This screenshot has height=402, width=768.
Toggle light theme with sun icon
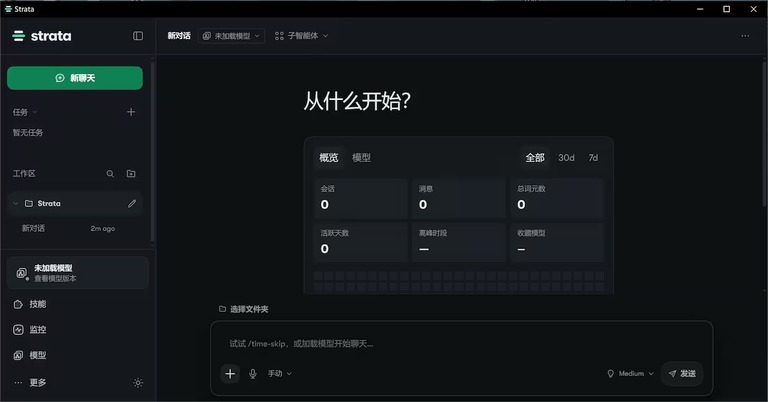(x=138, y=383)
